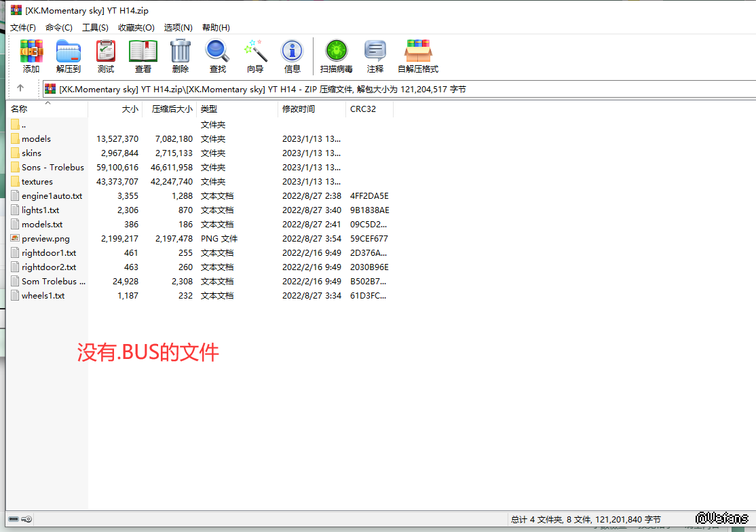756x532 pixels.
Task: Sort by the 修改时间 column header
Action: [x=312, y=109]
